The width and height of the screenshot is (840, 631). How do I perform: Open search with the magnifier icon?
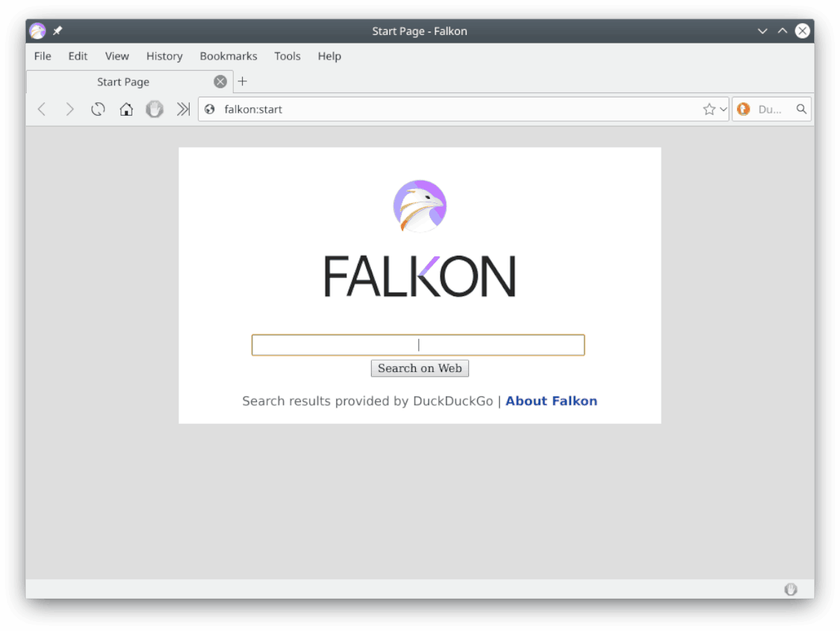[x=801, y=109]
